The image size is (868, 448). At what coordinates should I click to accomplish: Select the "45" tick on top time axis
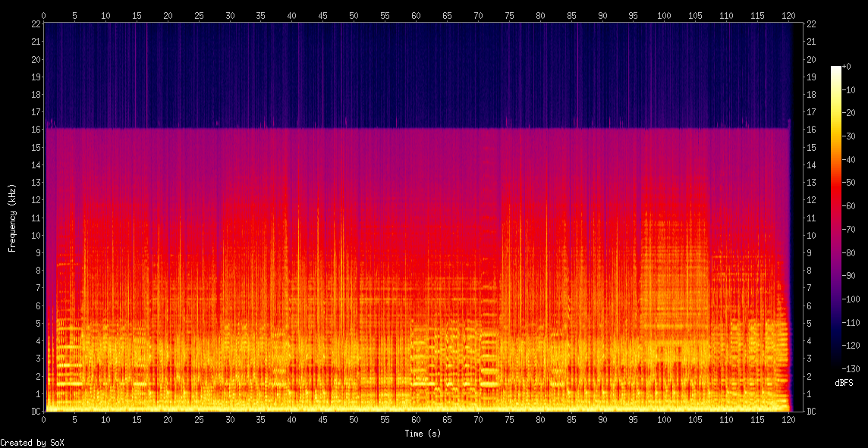323,15
